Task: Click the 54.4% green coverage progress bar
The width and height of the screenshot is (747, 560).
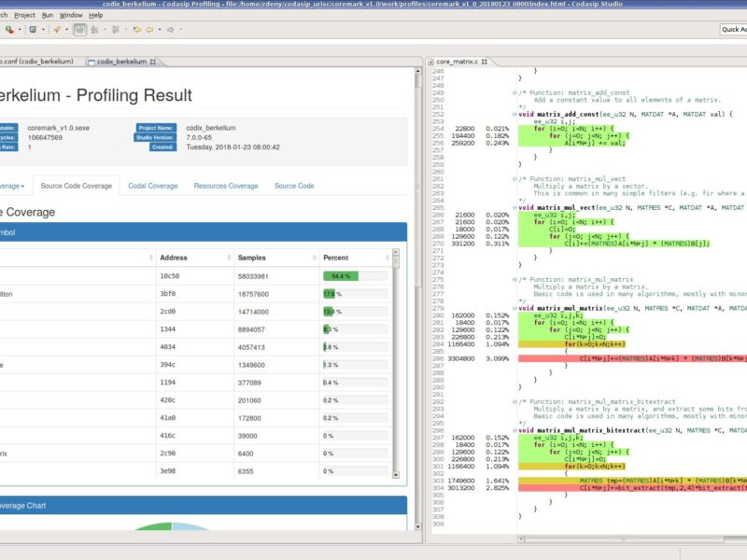Action: pos(340,277)
